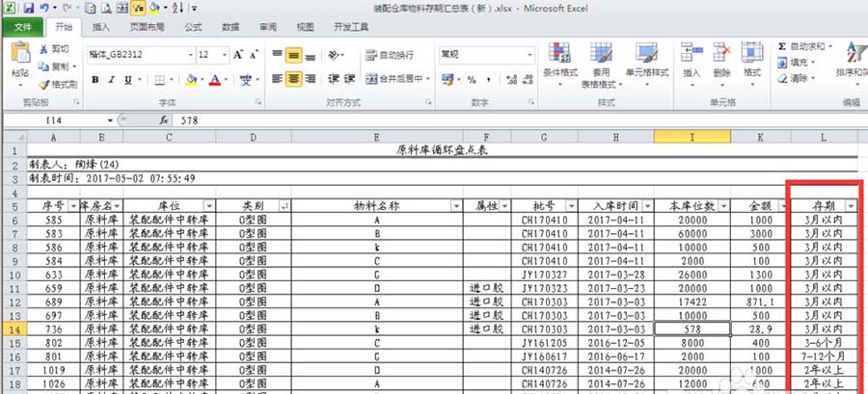Open the 存期 column filter dropdown

850,206
